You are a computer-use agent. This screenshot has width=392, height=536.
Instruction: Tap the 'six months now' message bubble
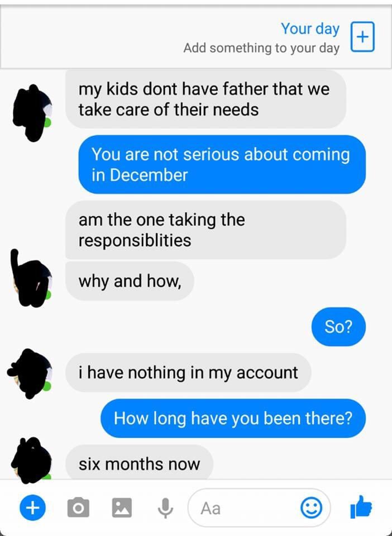pyautogui.click(x=139, y=463)
